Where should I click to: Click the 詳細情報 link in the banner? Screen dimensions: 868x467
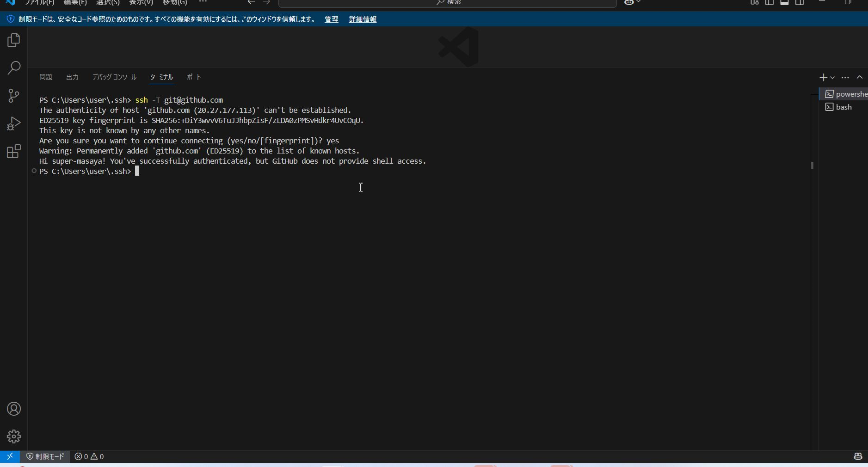(x=363, y=19)
